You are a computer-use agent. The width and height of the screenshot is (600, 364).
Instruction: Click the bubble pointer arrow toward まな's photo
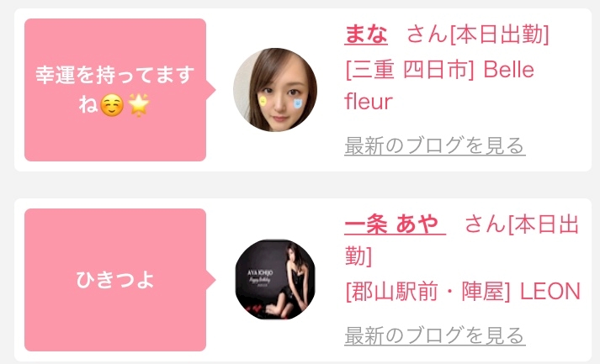click(211, 90)
